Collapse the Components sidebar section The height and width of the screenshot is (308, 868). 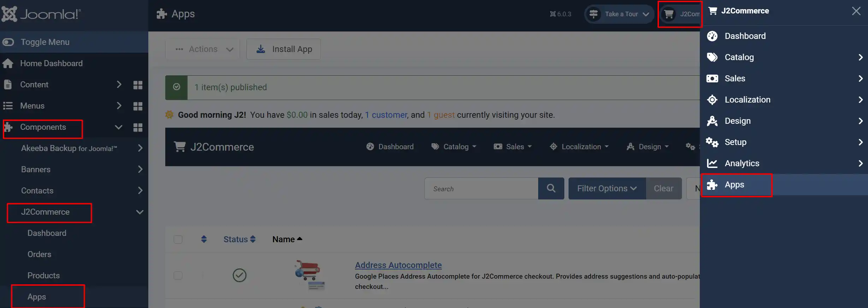pos(119,127)
